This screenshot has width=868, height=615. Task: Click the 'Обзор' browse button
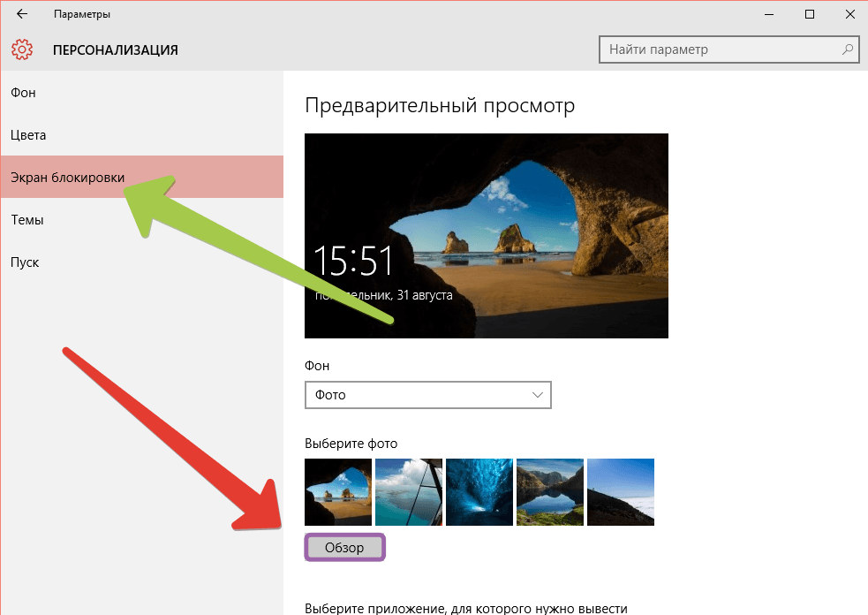tap(344, 548)
